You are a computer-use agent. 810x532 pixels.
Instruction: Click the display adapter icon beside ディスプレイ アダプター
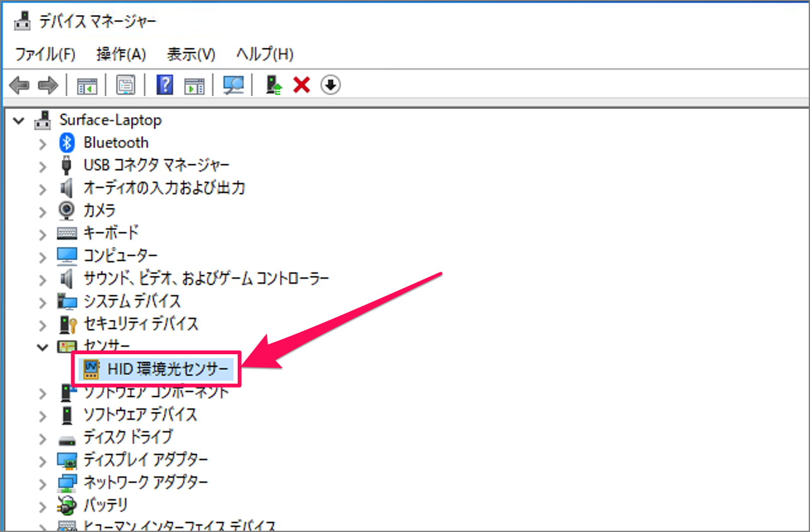67,460
